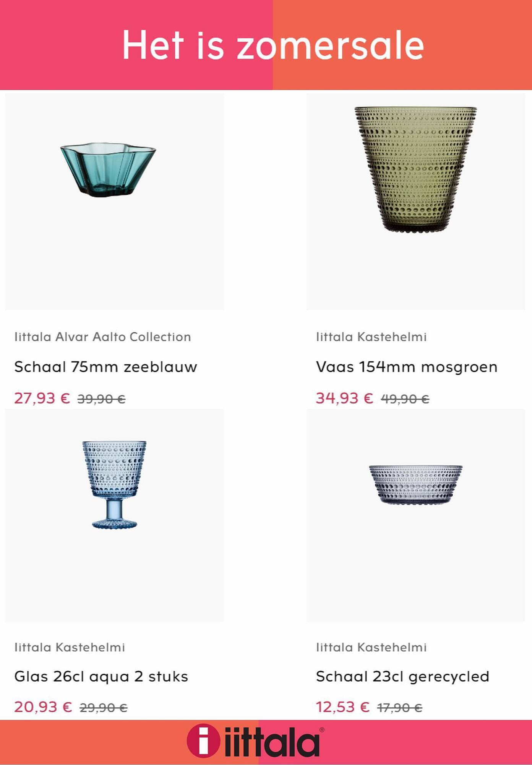Click the 27,93 € sale price

[x=42, y=398]
